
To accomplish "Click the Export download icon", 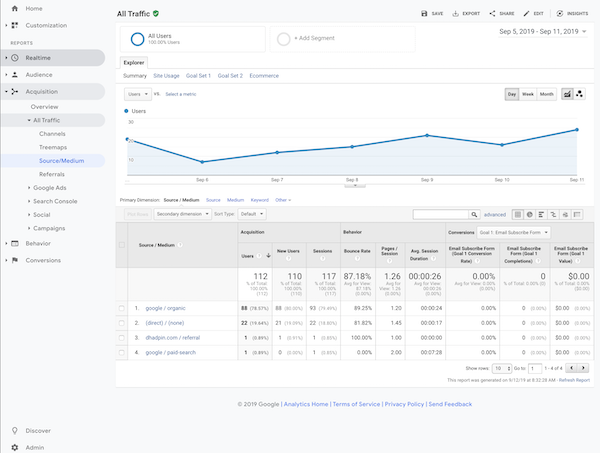I will point(455,13).
